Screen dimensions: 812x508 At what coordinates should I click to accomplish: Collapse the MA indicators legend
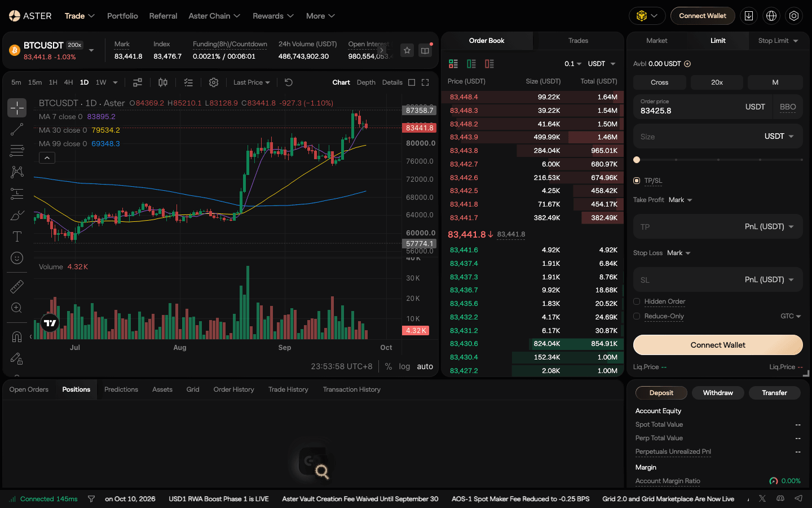click(47, 158)
